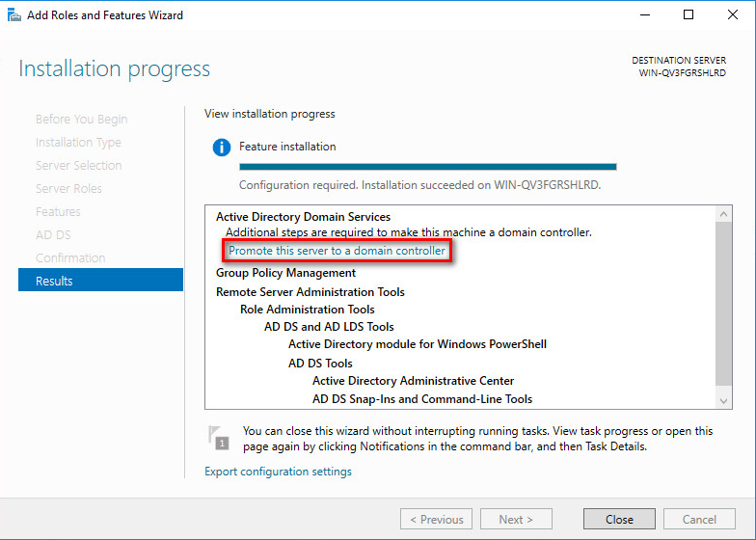Click the feature installation progress bar
Screen dimensions: 756x540
428,167
